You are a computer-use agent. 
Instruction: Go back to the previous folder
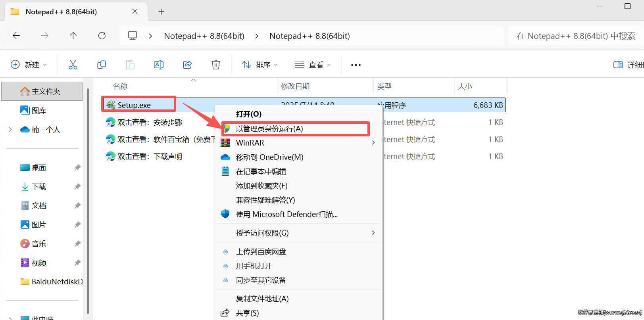[x=16, y=36]
